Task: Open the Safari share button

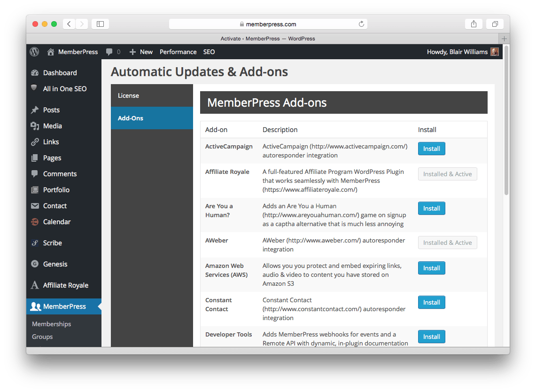Action: pyautogui.click(x=474, y=24)
